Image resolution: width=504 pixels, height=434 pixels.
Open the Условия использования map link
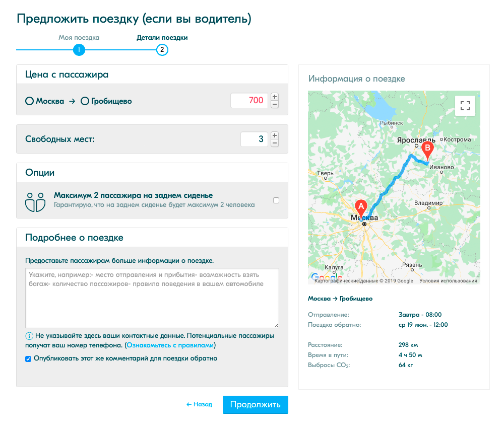448,281
